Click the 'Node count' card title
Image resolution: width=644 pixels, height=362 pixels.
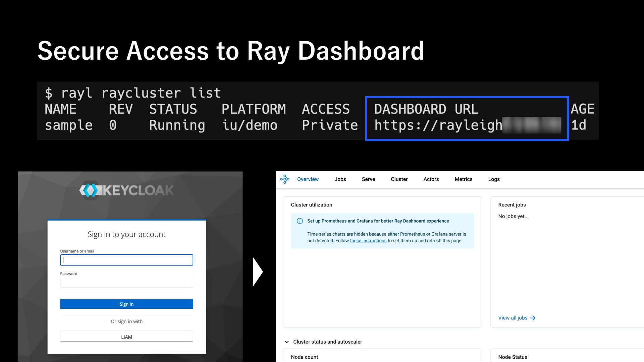pos(304,357)
